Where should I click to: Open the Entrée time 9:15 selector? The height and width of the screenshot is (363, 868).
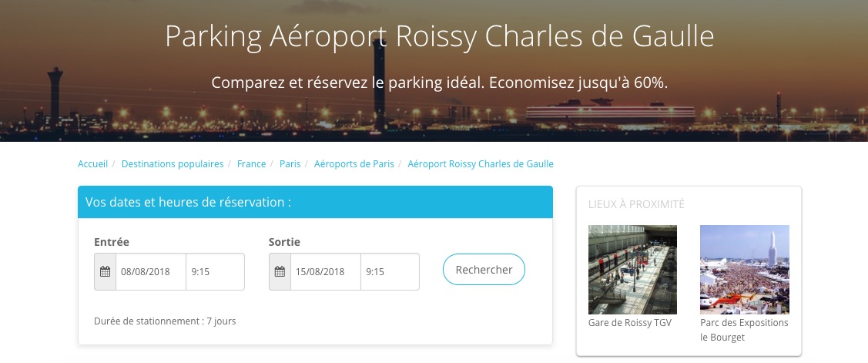(x=215, y=272)
